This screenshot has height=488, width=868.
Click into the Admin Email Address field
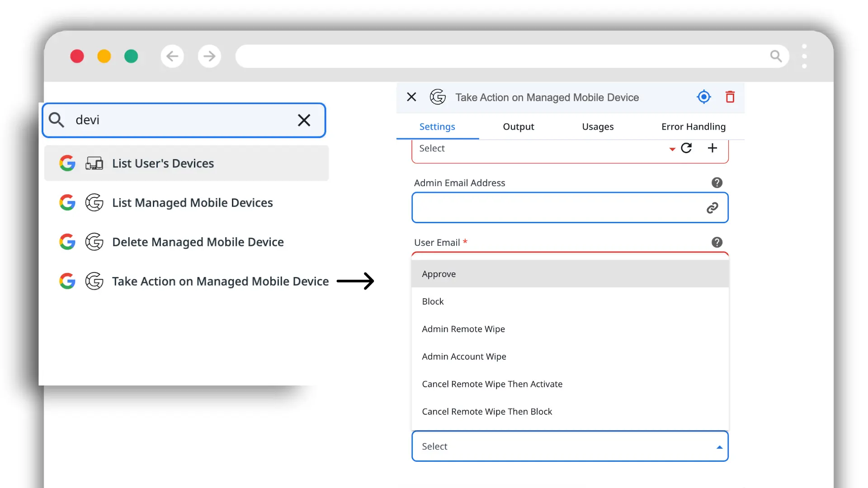[570, 208]
